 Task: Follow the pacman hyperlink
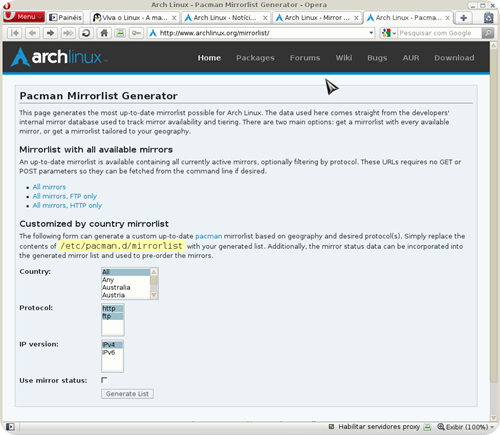pyautogui.click(x=209, y=236)
